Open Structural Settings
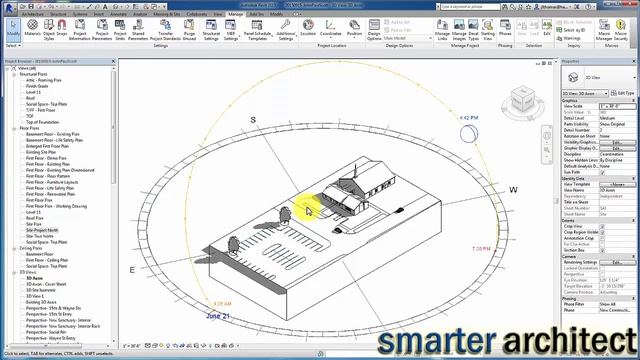This screenshot has height=360, width=640. (211, 29)
